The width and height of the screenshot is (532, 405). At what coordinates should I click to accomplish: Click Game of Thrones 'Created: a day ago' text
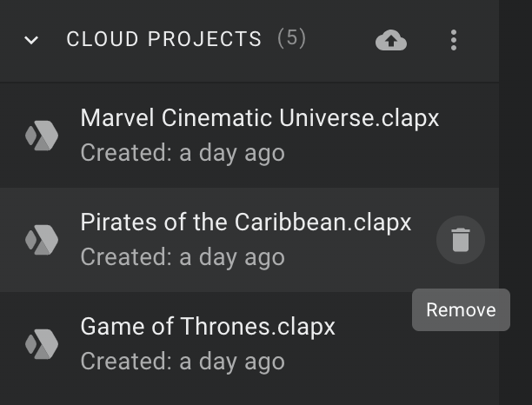[183, 362]
